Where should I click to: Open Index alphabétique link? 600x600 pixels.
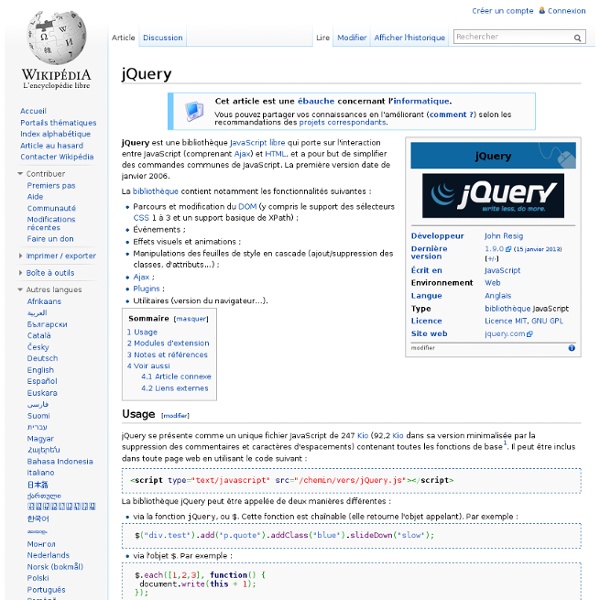coord(55,134)
